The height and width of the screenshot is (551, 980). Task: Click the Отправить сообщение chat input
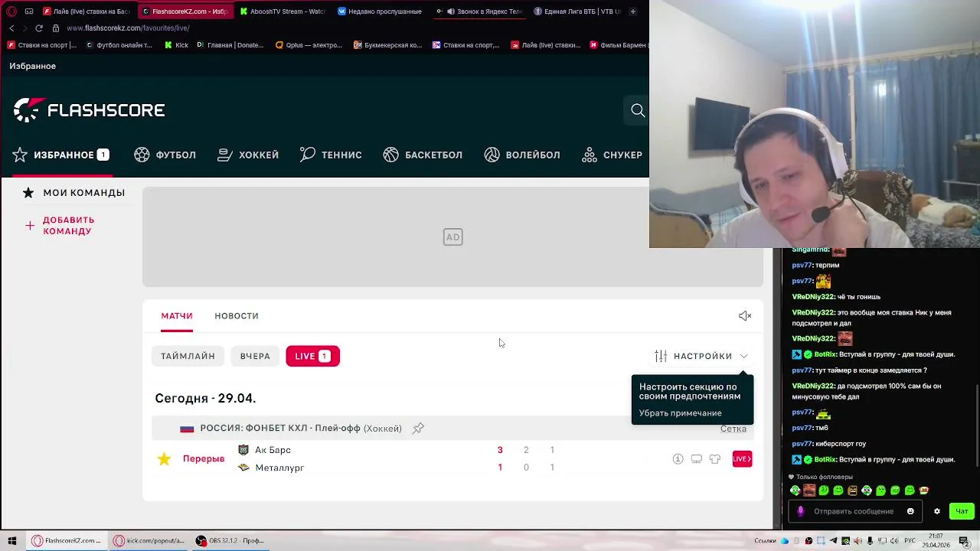(x=854, y=511)
